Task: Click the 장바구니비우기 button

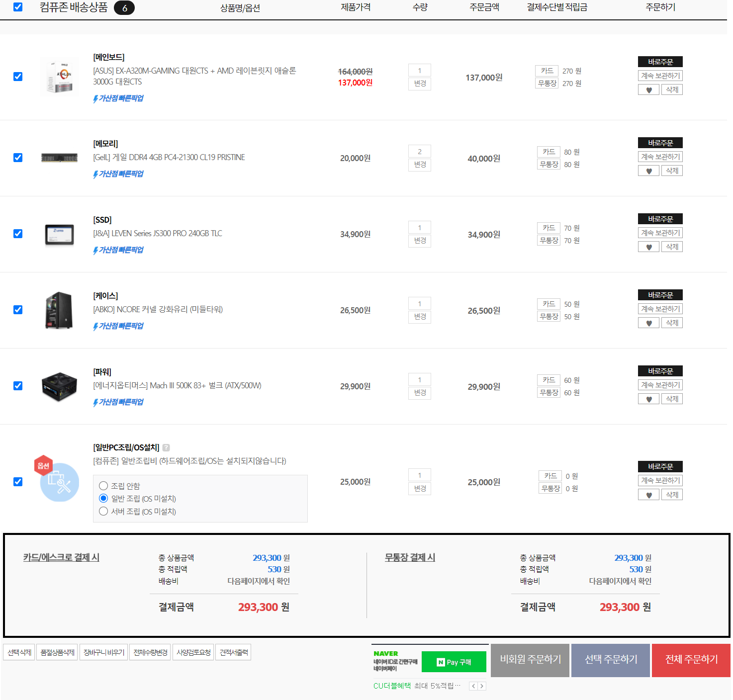Action: [x=104, y=652]
